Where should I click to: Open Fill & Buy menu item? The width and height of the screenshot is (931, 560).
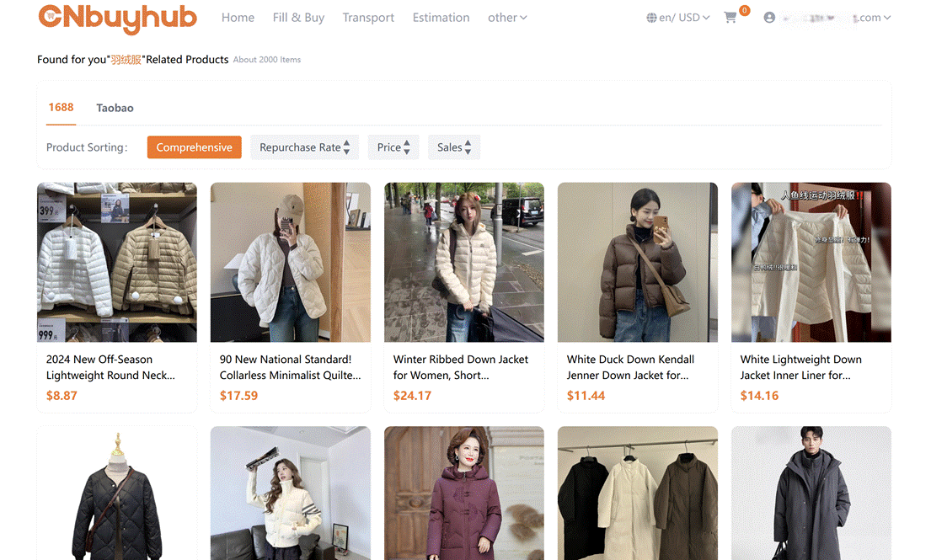pos(298,18)
